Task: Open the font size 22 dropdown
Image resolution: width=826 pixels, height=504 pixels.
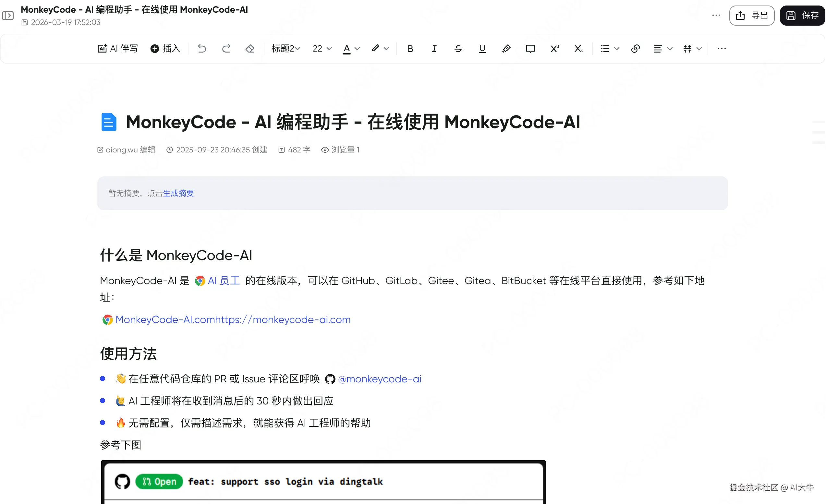Action: (322, 49)
